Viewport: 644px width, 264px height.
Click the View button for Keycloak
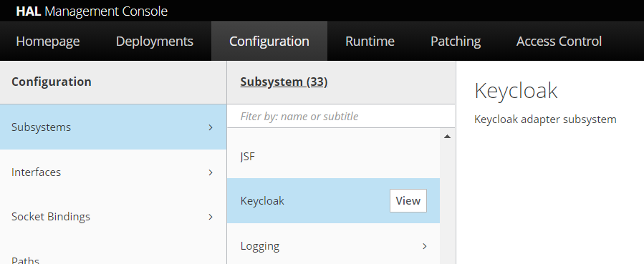(408, 201)
